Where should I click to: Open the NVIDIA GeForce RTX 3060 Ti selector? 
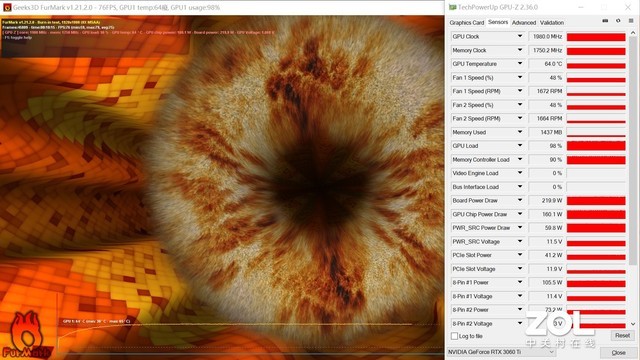(x=501, y=352)
